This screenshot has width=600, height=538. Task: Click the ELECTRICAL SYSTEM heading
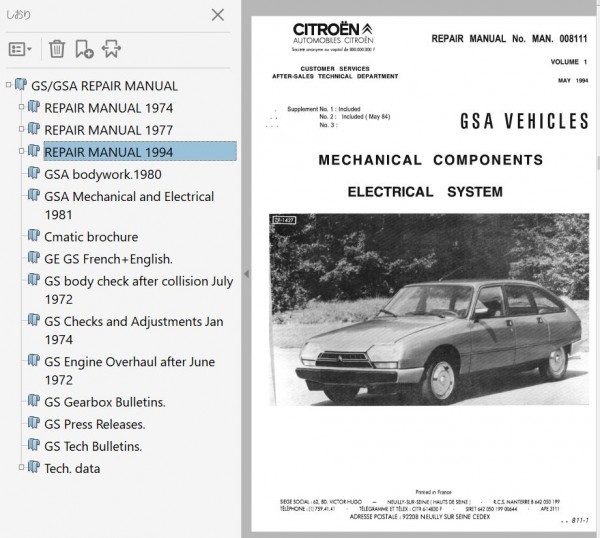[x=425, y=192]
